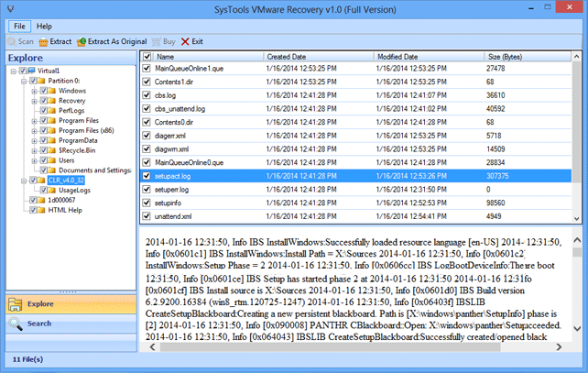Expand the Windows folder node
Image resolution: width=588 pixels, height=373 pixels.
coord(34,91)
